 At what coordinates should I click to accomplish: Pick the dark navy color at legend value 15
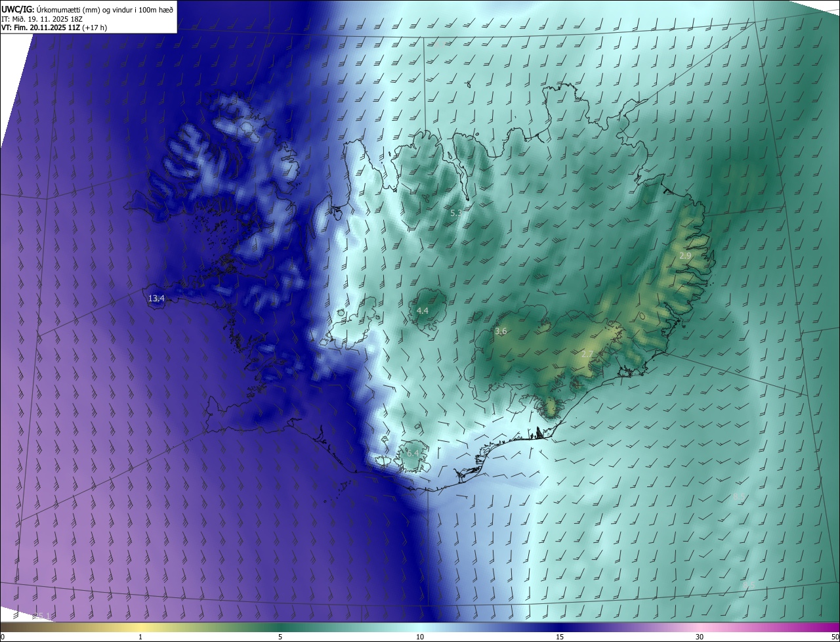560,627
